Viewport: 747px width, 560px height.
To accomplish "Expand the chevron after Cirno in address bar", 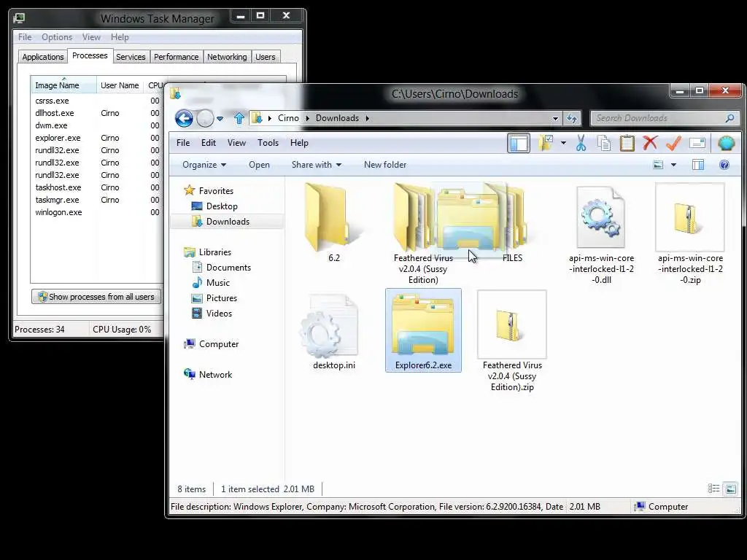I will (307, 118).
